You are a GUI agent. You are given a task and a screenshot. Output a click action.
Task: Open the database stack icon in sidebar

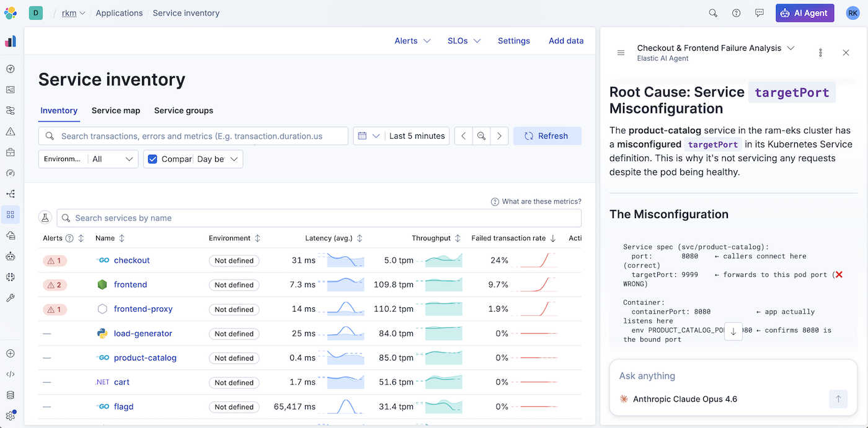coord(11,395)
